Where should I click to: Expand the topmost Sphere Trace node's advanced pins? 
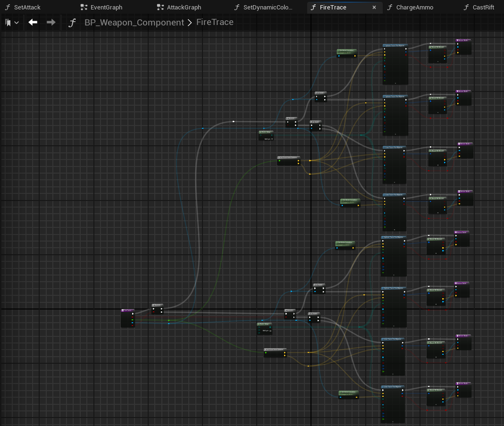395,82
